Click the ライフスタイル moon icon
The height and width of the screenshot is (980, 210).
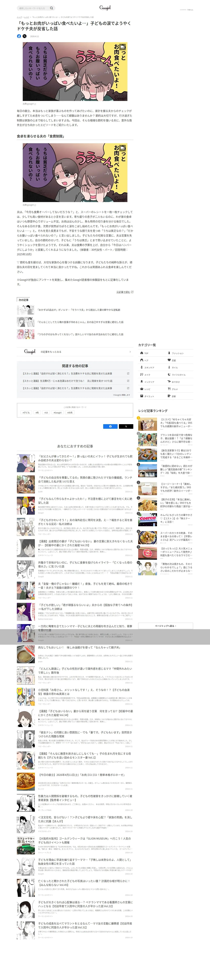click(169, 375)
